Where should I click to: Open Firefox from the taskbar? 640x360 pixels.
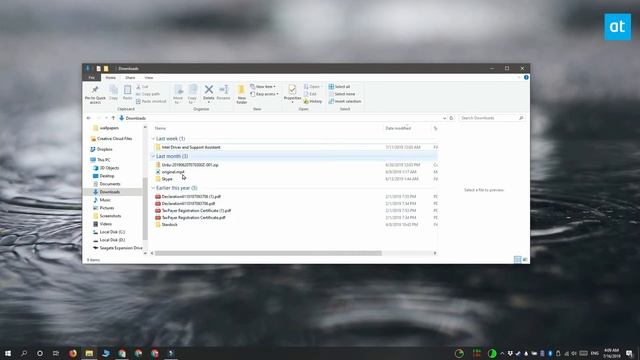click(x=73, y=353)
